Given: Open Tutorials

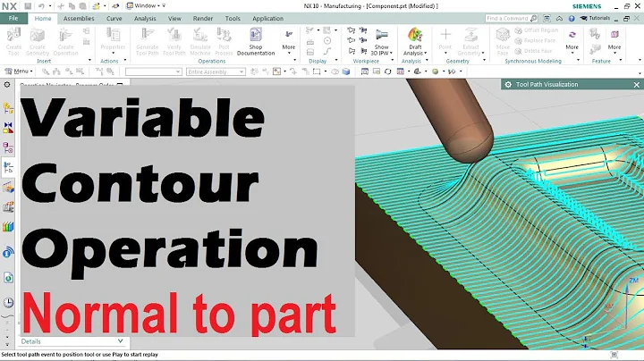Looking at the screenshot, I should [x=595, y=19].
